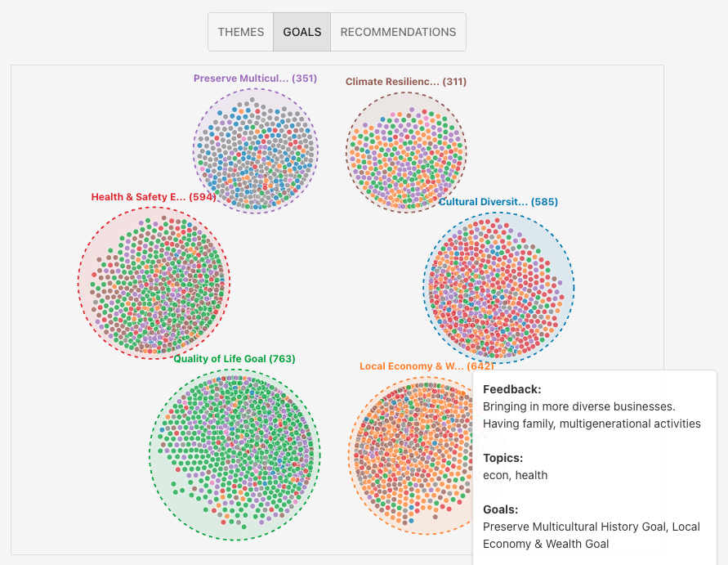Click the blue-outlined Cultural Diversity bubble cluster
This screenshot has width=728, height=565.
[498, 286]
